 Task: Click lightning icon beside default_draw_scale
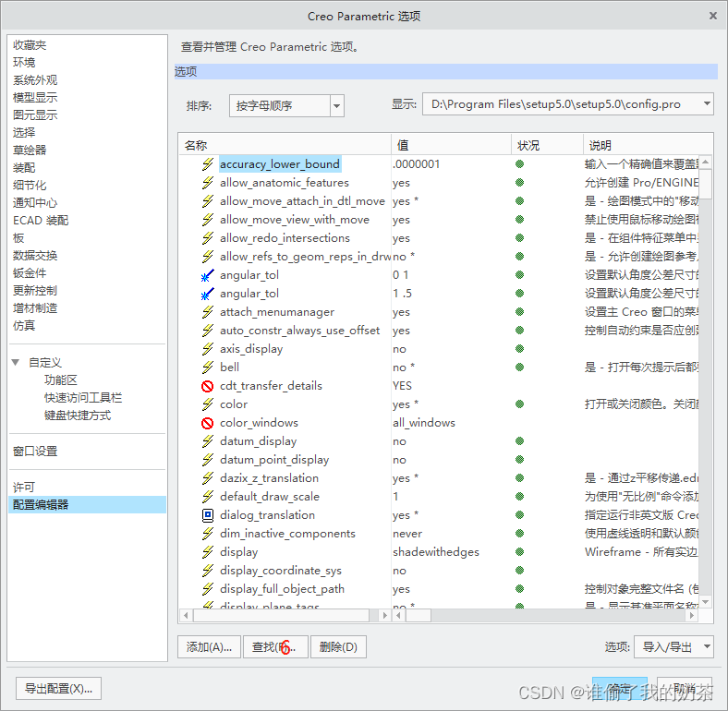[x=208, y=497]
